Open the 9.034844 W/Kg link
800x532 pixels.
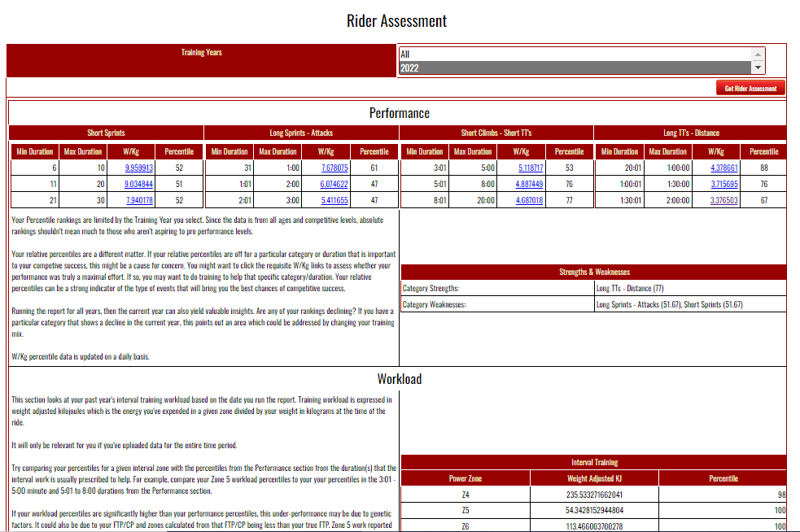(138, 184)
